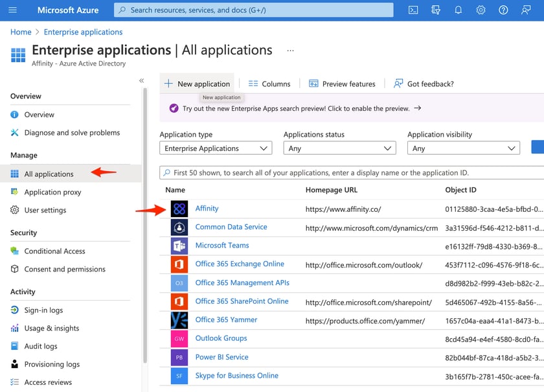Click the Office 365 SharePoint Online logo icon

click(179, 302)
